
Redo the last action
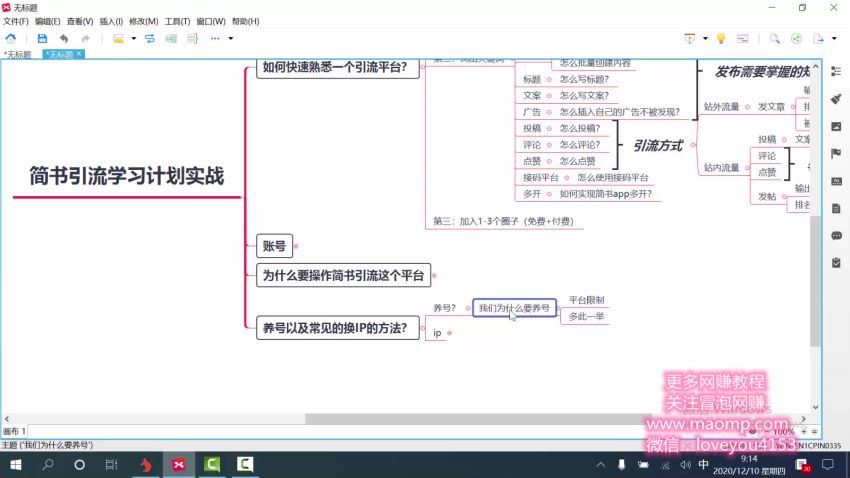pyautogui.click(x=86, y=38)
